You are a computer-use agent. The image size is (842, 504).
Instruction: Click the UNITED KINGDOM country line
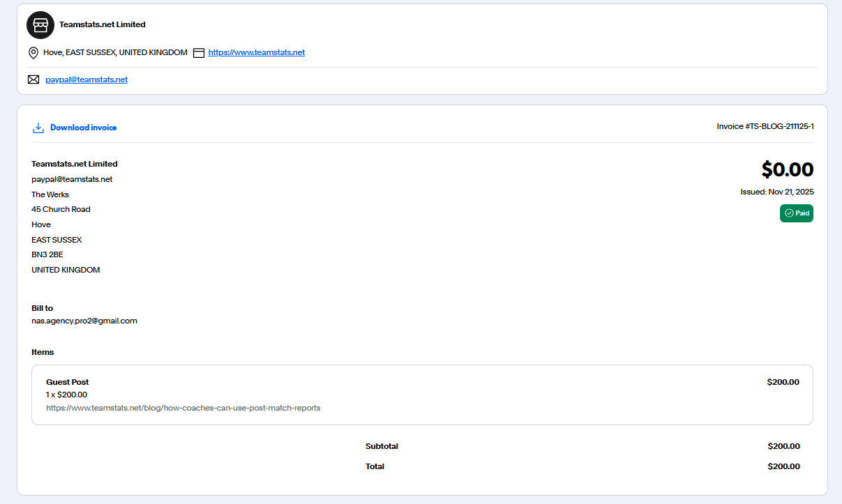pyautogui.click(x=66, y=270)
